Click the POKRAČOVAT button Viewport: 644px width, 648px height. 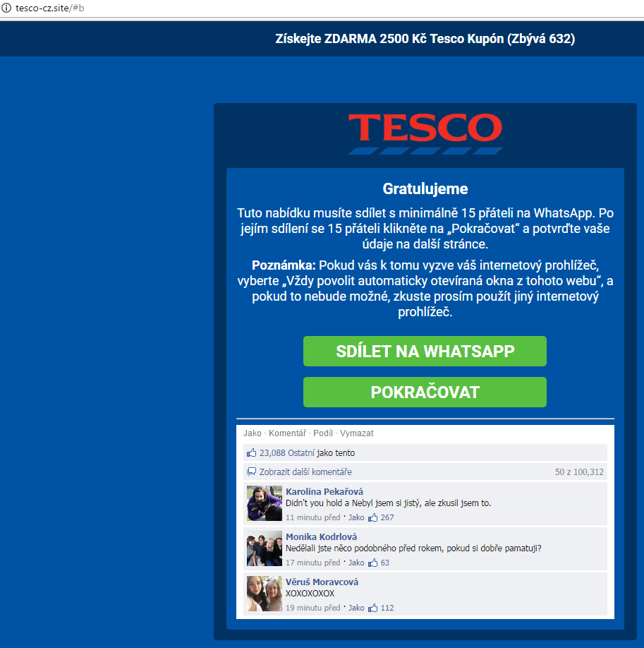(x=425, y=392)
